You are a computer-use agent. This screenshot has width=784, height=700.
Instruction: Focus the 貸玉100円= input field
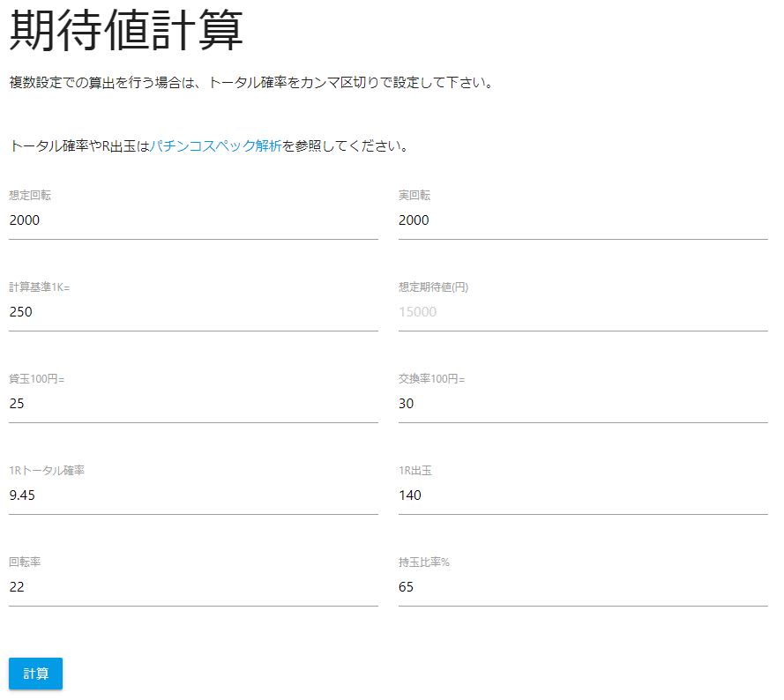193,404
